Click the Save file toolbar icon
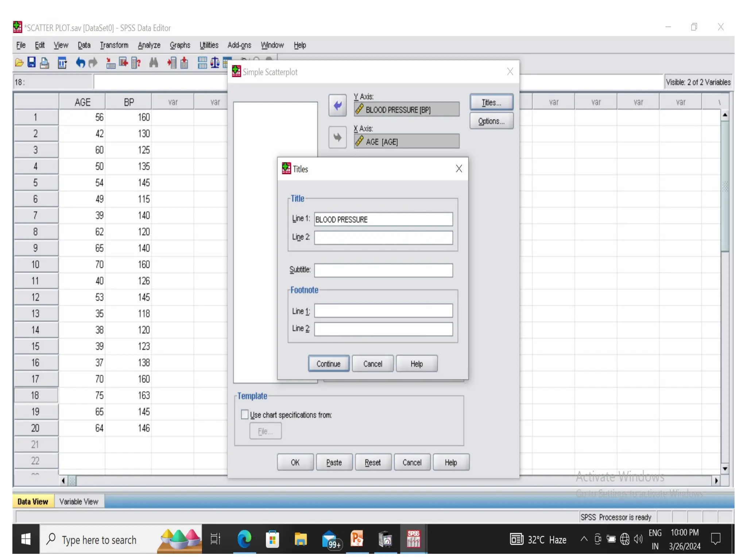The height and width of the screenshot is (560, 747). coord(32,63)
